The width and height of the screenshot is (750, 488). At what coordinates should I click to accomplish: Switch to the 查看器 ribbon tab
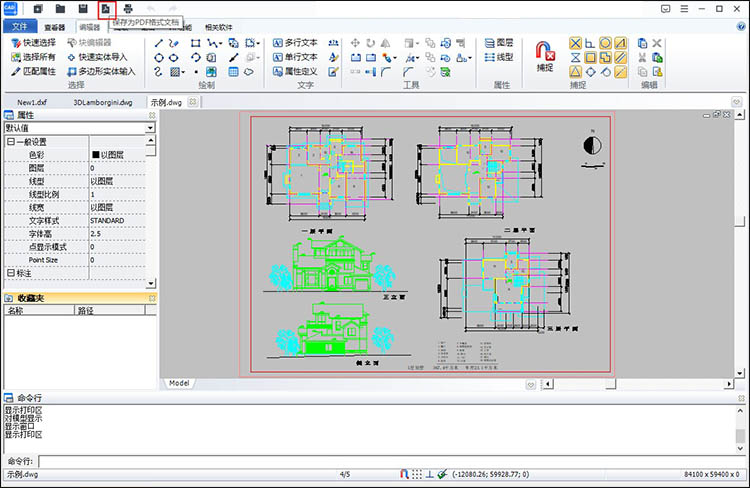pos(55,27)
